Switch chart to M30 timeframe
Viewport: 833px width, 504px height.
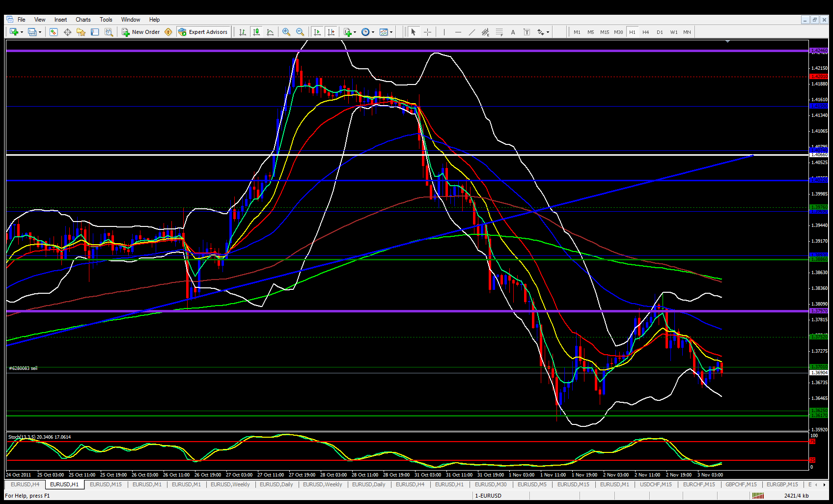(x=618, y=32)
